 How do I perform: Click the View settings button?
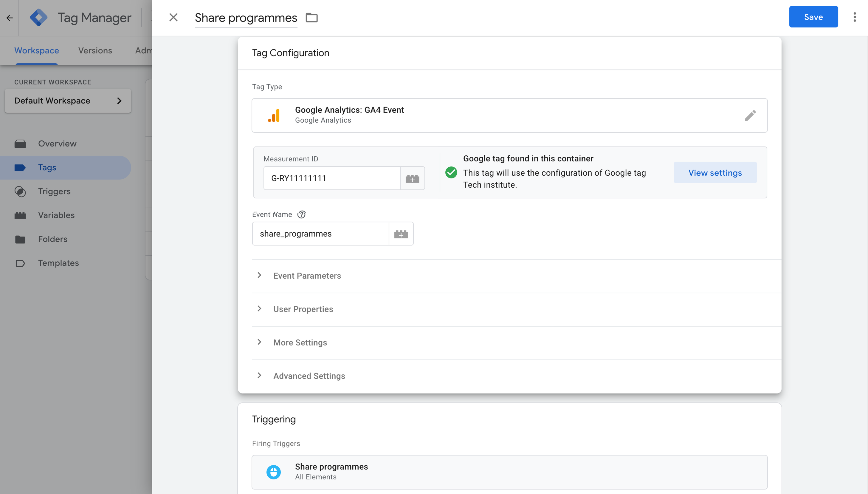pyautogui.click(x=715, y=173)
